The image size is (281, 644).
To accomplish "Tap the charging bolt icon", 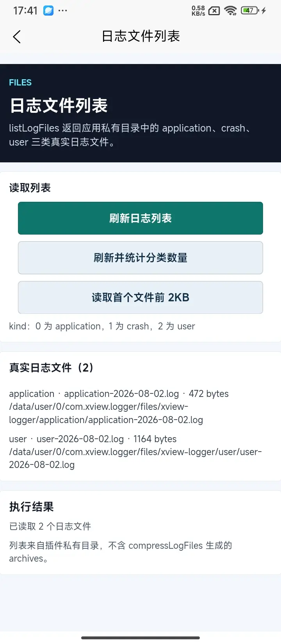I will click(x=264, y=11).
